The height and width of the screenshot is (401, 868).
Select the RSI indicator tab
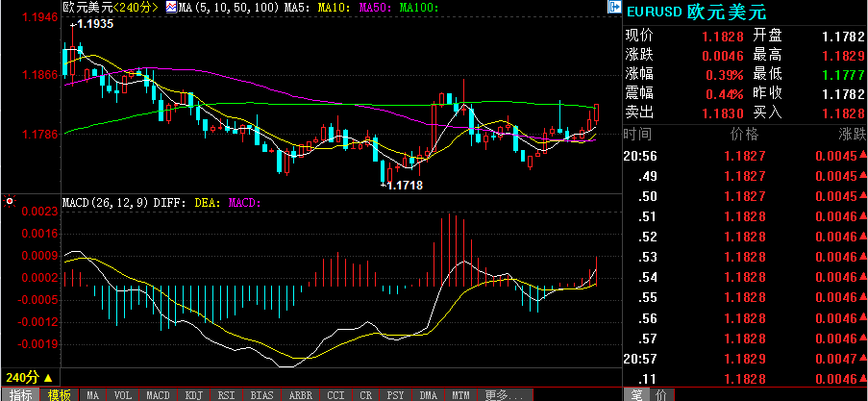click(x=227, y=394)
